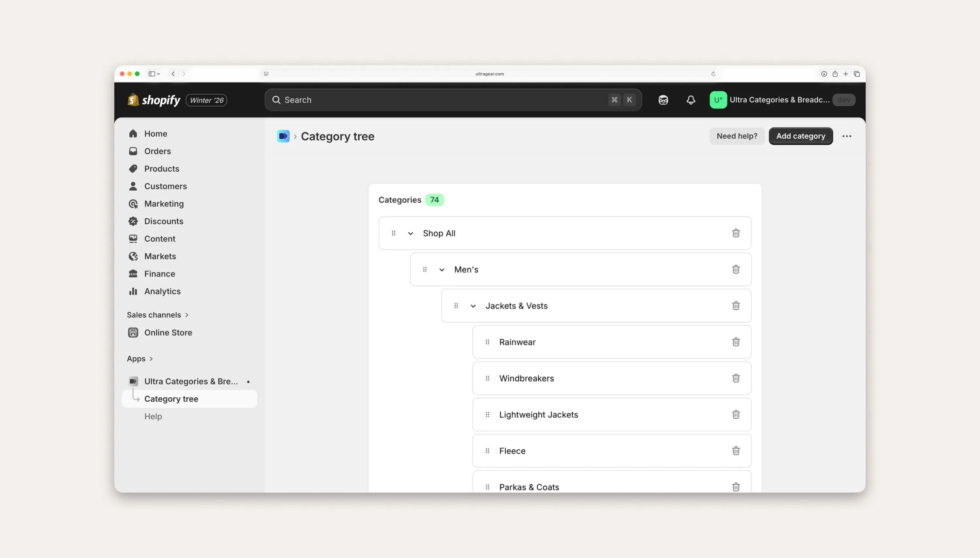Screen dimensions: 980x558
Task: Collapse the Jackets & Vests category
Action: click(x=473, y=305)
